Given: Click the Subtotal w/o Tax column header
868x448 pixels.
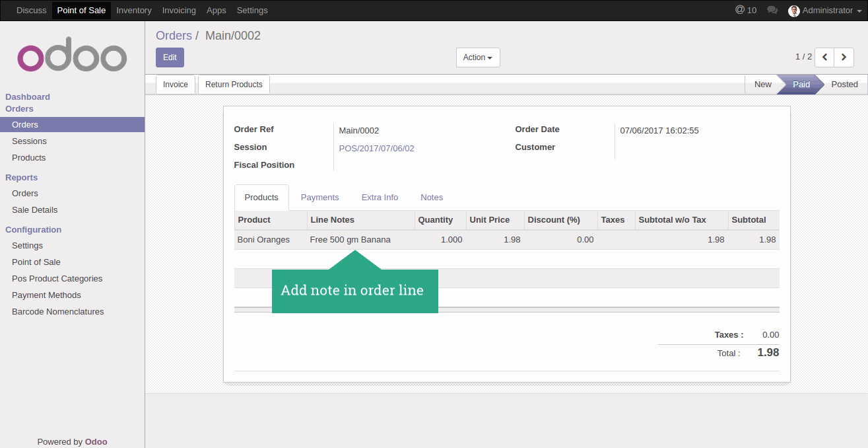Looking at the screenshot, I should click(682, 220).
